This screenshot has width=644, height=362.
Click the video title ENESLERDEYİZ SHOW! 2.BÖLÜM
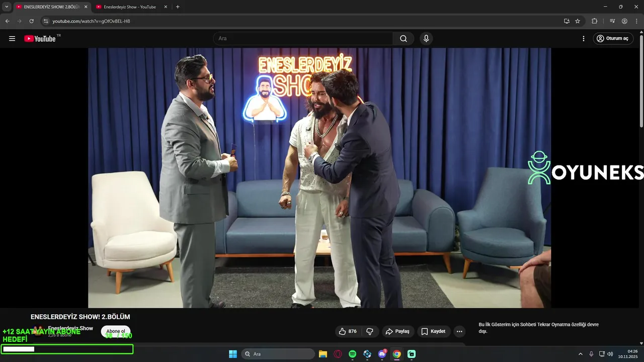point(80,317)
